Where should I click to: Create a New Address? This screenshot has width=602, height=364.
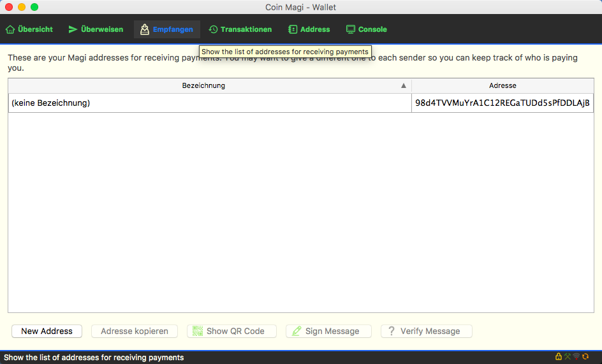(47, 331)
